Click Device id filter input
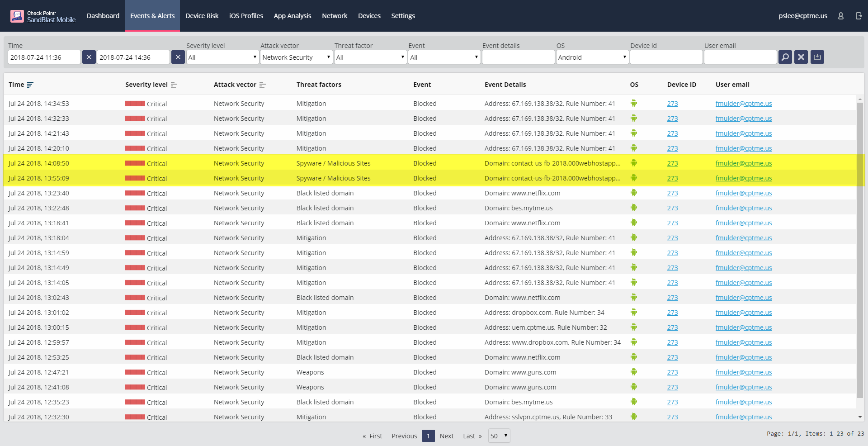This screenshot has width=868, height=446. pos(666,57)
